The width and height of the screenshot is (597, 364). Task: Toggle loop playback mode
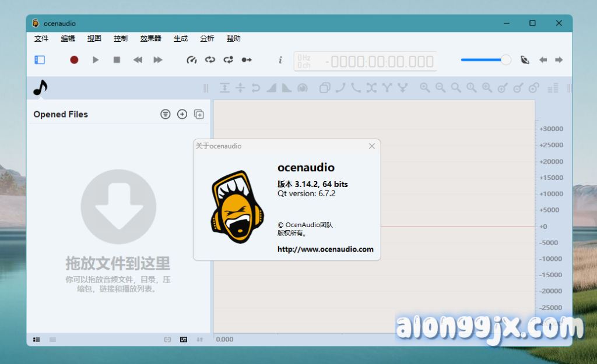(x=210, y=59)
